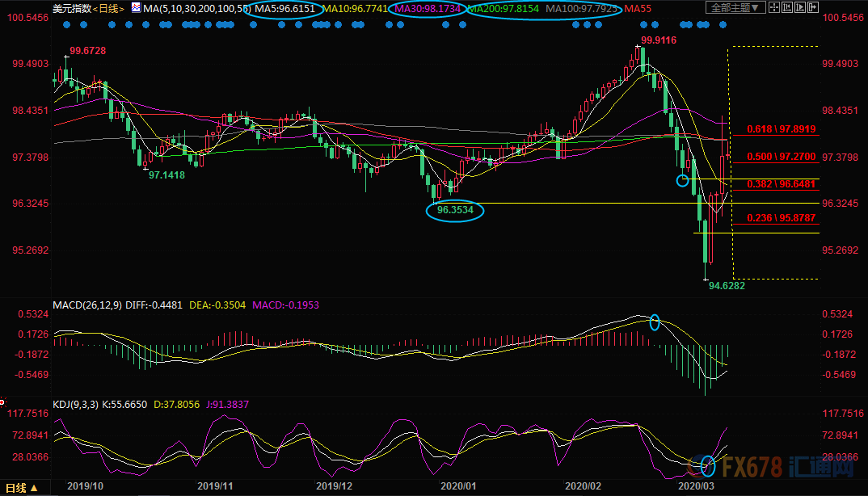This screenshot has width=868, height=496.
Task: Click the blue circle on KDJ crossover
Action: [x=708, y=464]
